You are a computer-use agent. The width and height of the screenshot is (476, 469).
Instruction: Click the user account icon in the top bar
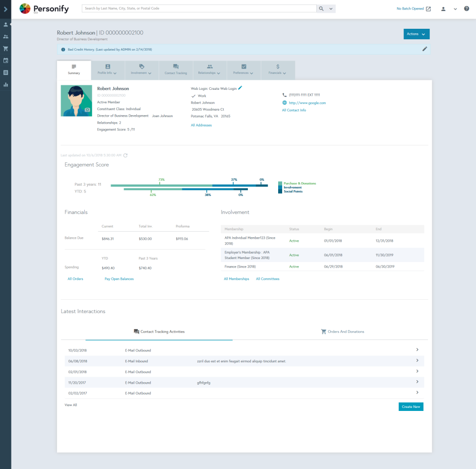click(x=443, y=8)
